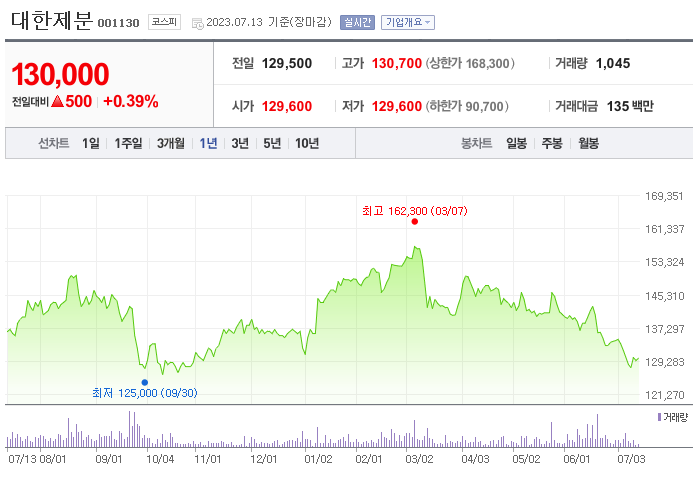Switch to 주봉 candle chart
Image resolution: width=693 pixels, height=478 pixels.
552,143
